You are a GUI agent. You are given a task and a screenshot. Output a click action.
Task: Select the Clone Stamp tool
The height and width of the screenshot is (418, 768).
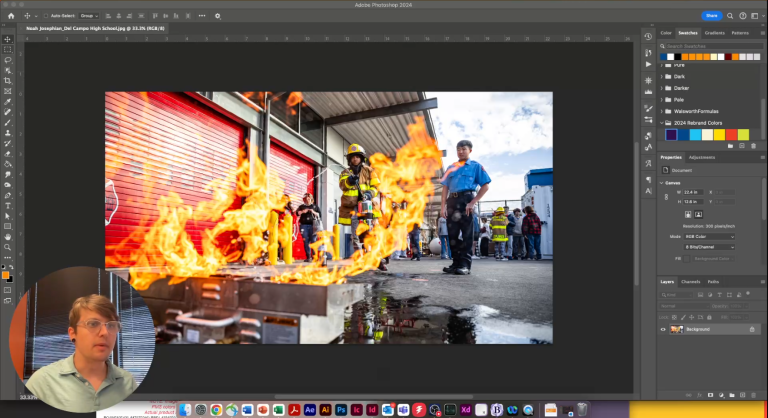click(7, 133)
